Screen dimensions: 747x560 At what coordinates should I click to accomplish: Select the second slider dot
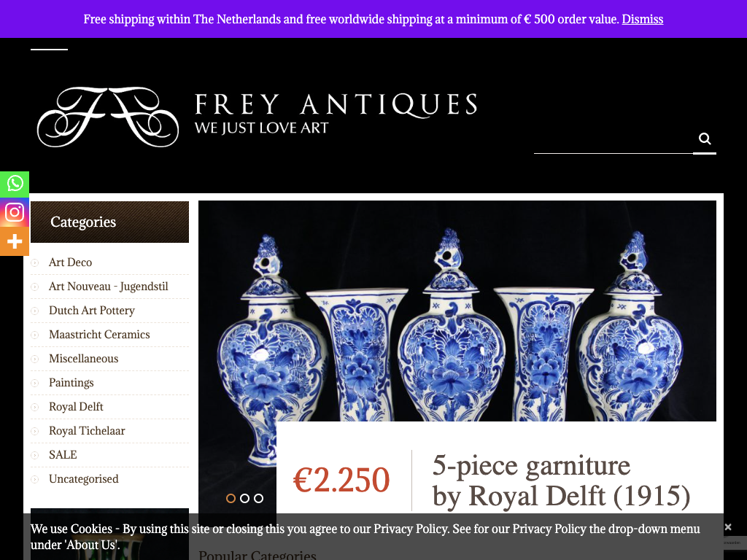[244, 498]
